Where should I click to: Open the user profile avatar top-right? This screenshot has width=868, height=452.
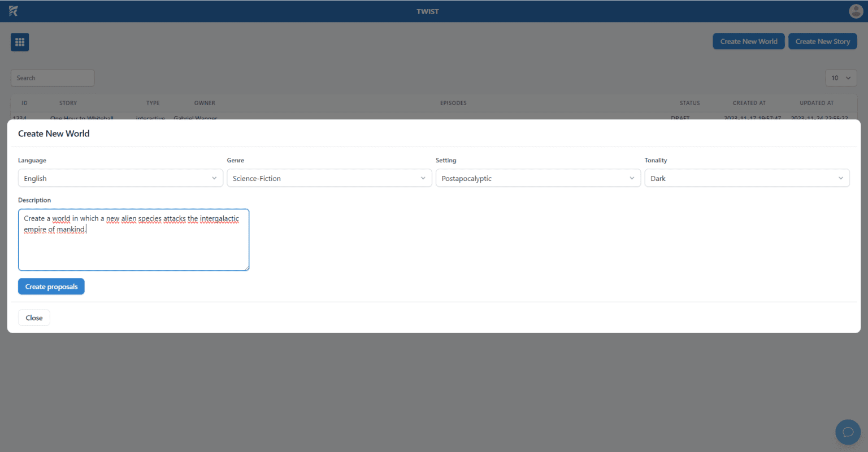855,11
